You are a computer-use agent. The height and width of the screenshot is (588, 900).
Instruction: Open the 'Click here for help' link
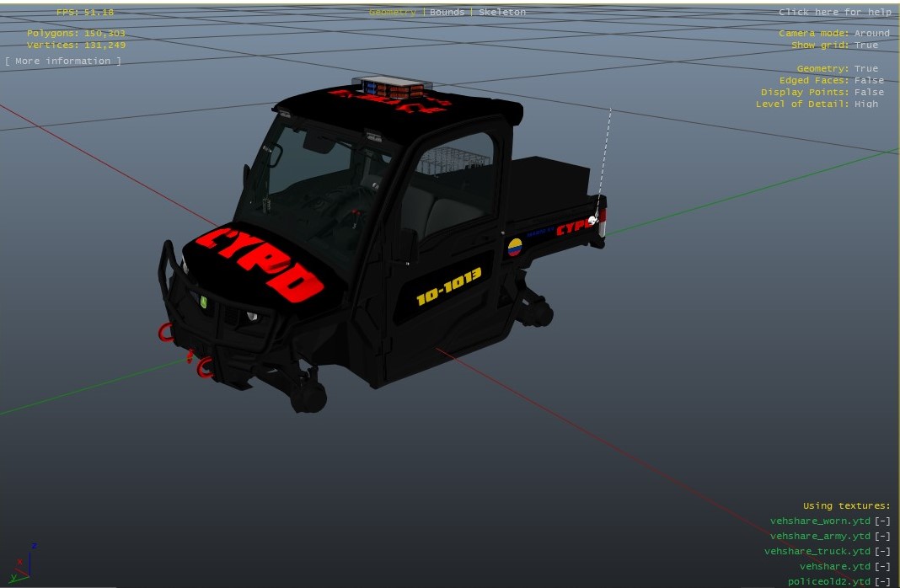tap(834, 13)
